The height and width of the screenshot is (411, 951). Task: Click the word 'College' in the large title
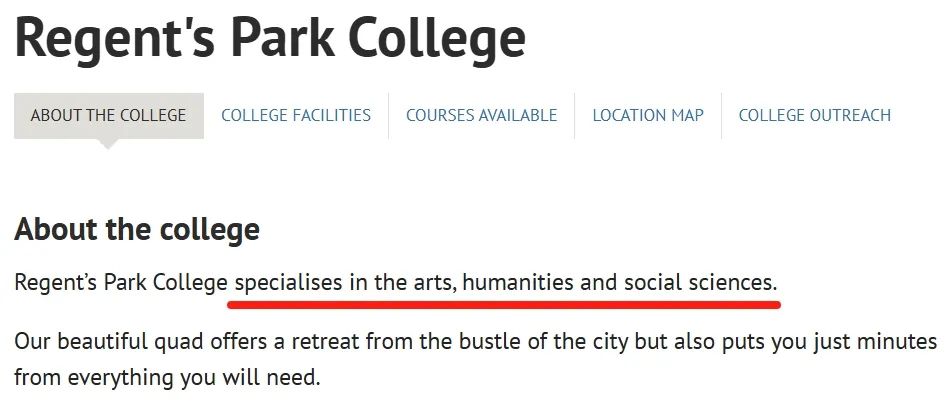click(437, 39)
